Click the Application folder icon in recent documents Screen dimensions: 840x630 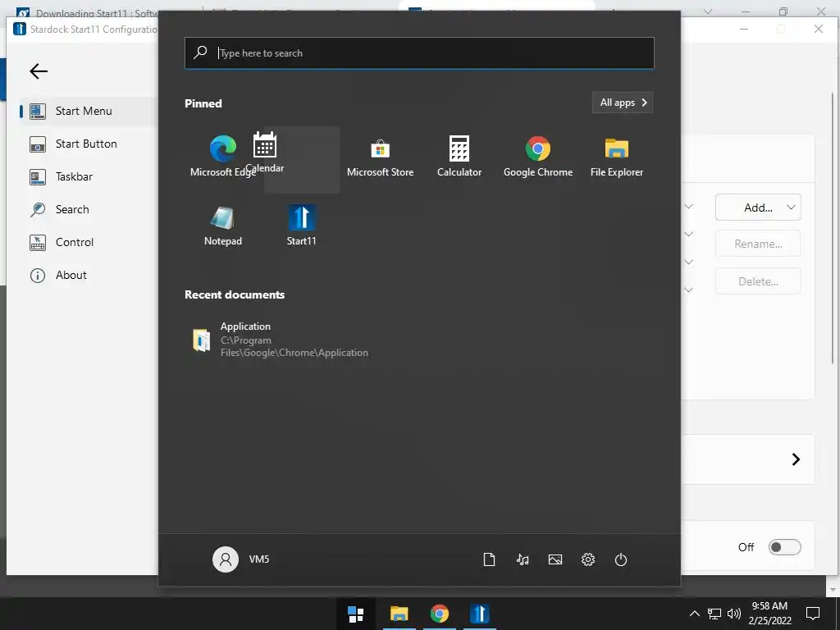click(202, 340)
